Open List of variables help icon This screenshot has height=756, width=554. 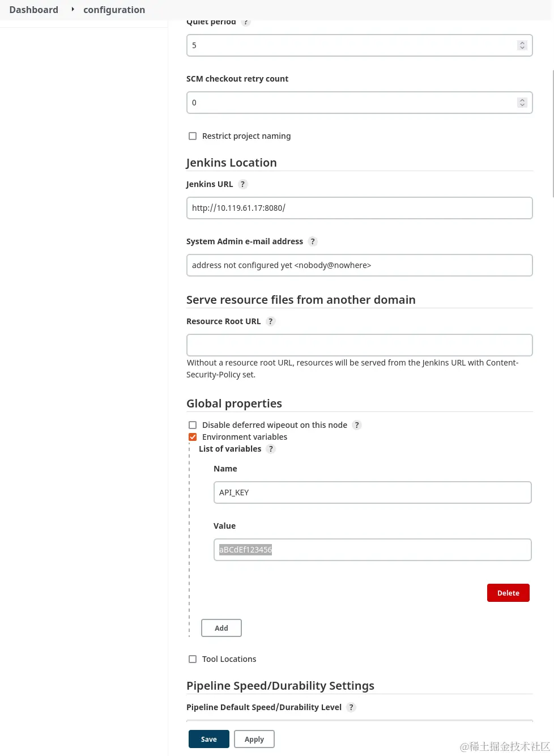tap(271, 449)
